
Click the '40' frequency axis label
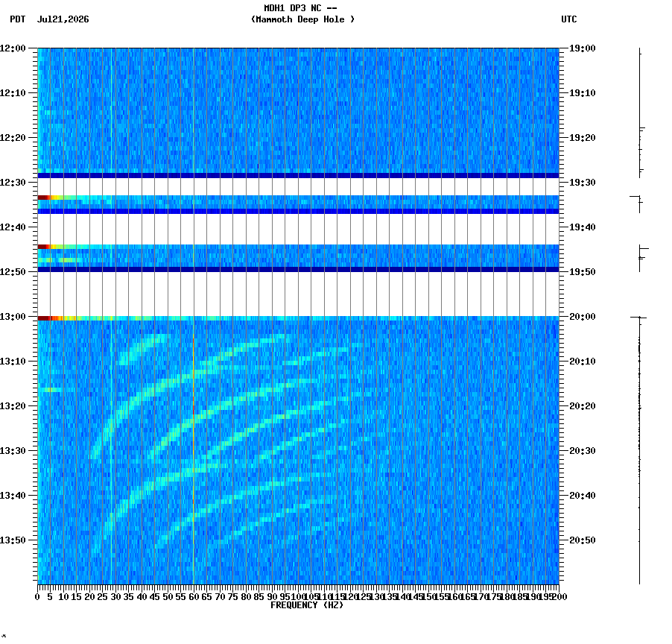(142, 597)
